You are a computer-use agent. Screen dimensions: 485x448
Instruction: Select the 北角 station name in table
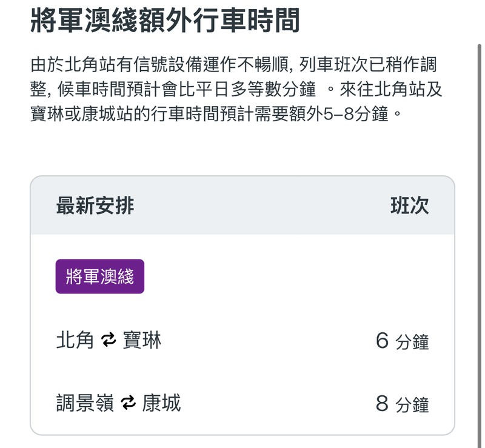pos(75,340)
